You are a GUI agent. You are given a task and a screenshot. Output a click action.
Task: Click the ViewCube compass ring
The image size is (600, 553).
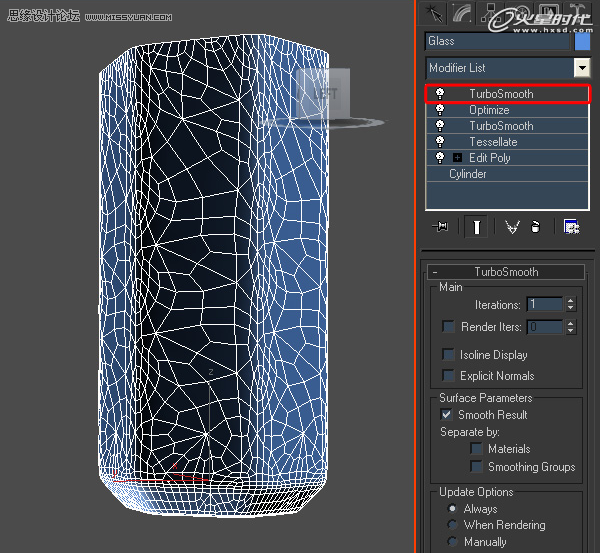[325, 122]
